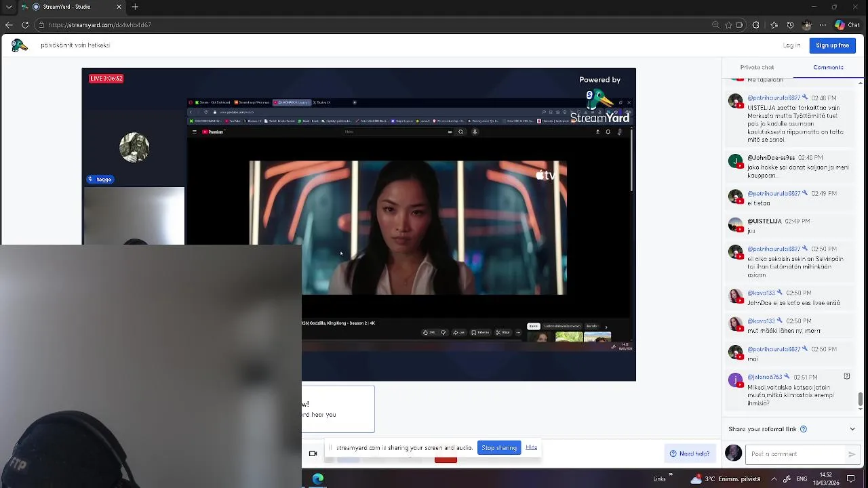Click @UISTELIJA commenter name
The image size is (868, 488).
pyautogui.click(x=764, y=221)
